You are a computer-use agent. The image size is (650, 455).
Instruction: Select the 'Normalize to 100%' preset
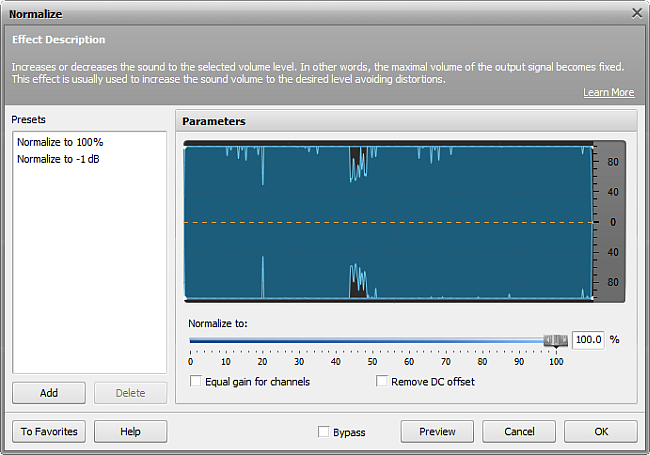(x=60, y=142)
